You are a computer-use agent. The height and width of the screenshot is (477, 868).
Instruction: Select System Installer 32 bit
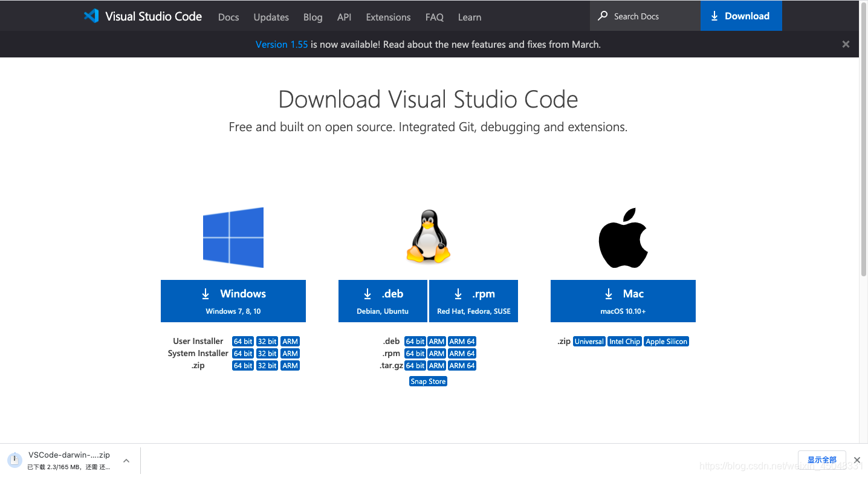tap(267, 354)
